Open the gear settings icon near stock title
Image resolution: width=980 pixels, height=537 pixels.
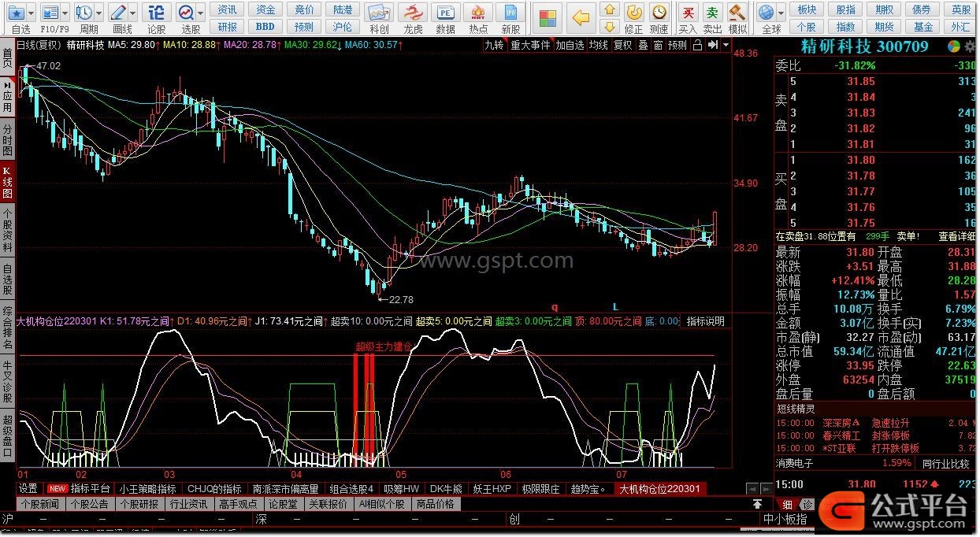coord(969,46)
